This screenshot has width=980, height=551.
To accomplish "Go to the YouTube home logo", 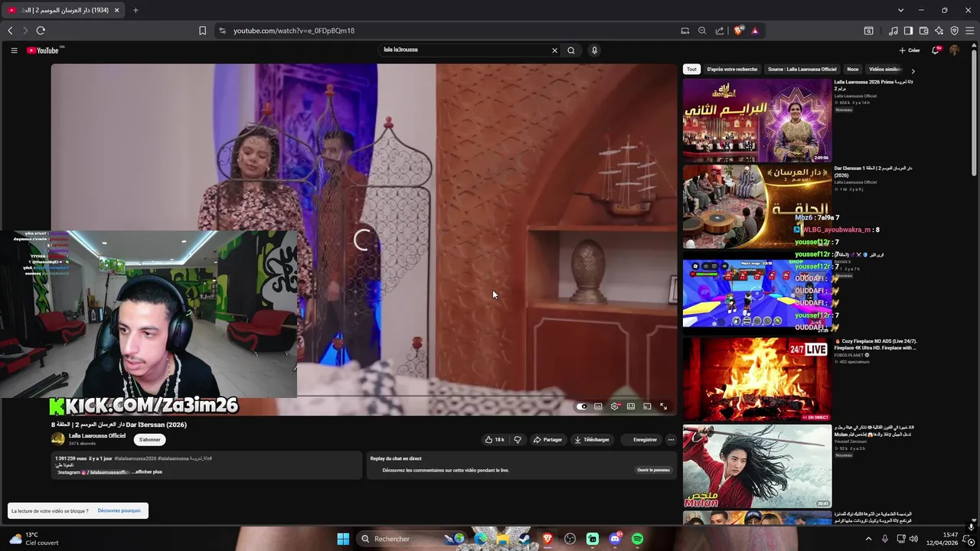I will pyautogui.click(x=42, y=51).
